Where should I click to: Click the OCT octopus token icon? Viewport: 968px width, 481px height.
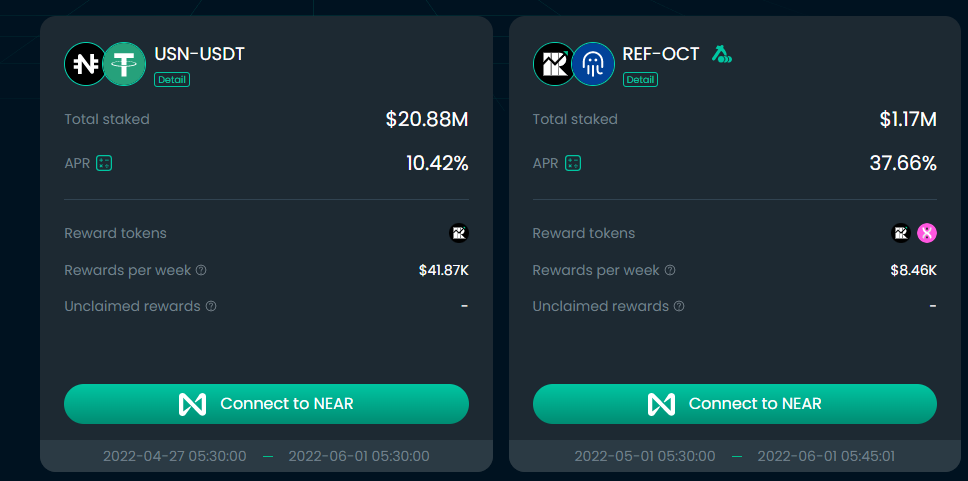pyautogui.click(x=593, y=64)
